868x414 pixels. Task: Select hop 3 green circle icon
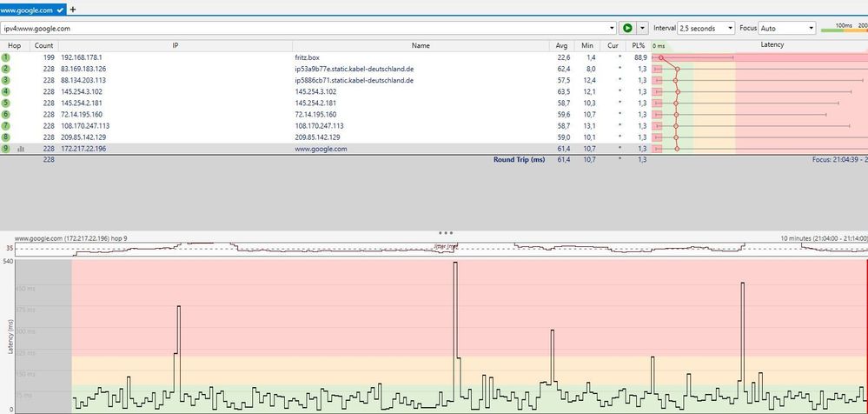pyautogui.click(x=5, y=80)
